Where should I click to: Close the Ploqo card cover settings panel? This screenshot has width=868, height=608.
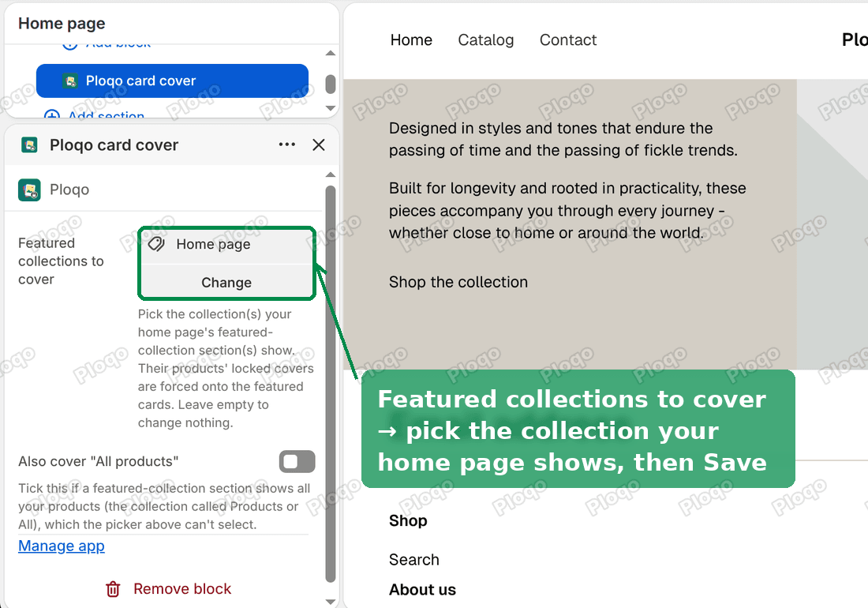(318, 144)
